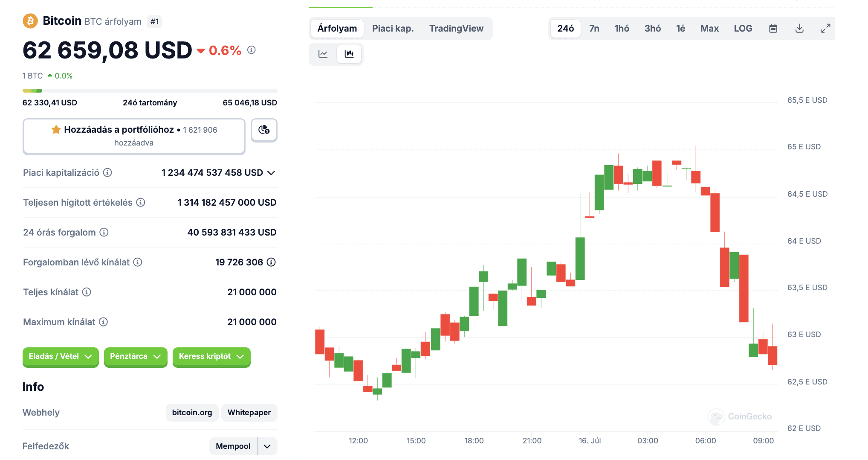Image resolution: width=868 pixels, height=460 pixels.
Task: Show info for Teljesen hígított értékelés
Action: (x=141, y=202)
